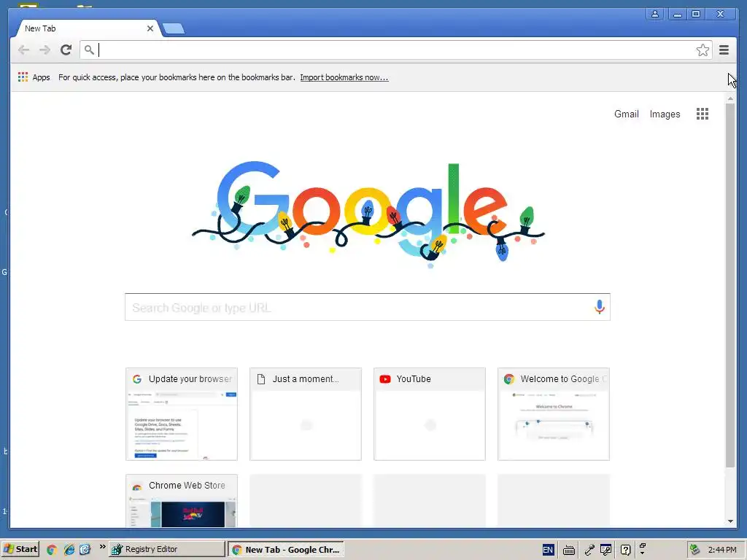Open the Windows Start menu
Screen dimensions: 747x560
pos(20,549)
